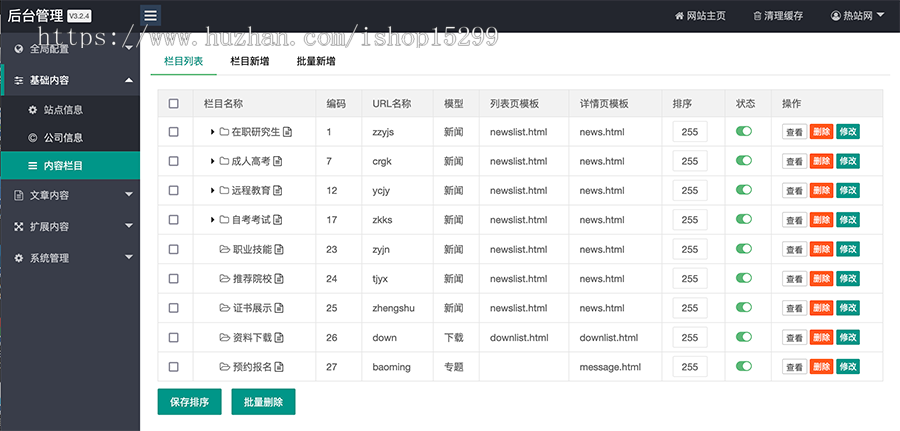Click the sort input for zhengshu row
Image resolution: width=900 pixels, height=431 pixels.
click(x=690, y=308)
